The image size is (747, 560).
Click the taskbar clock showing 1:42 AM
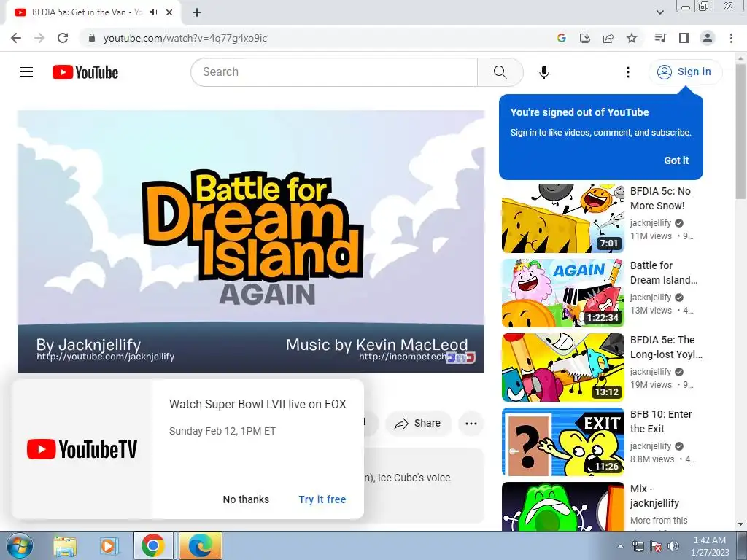point(710,546)
